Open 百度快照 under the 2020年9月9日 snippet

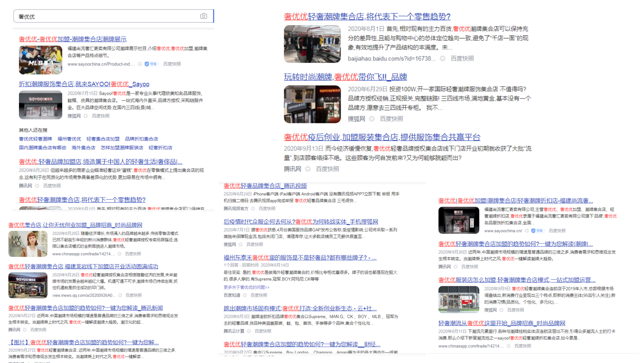click(516, 310)
